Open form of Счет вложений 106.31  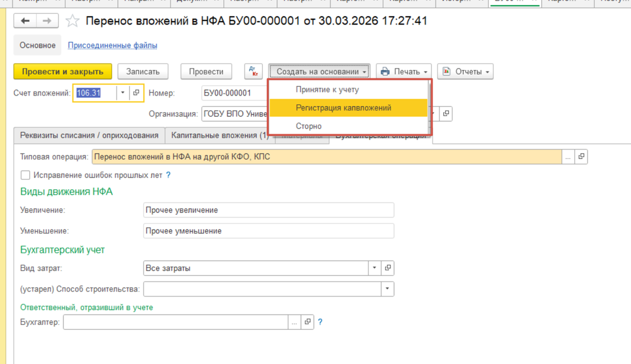tap(136, 93)
